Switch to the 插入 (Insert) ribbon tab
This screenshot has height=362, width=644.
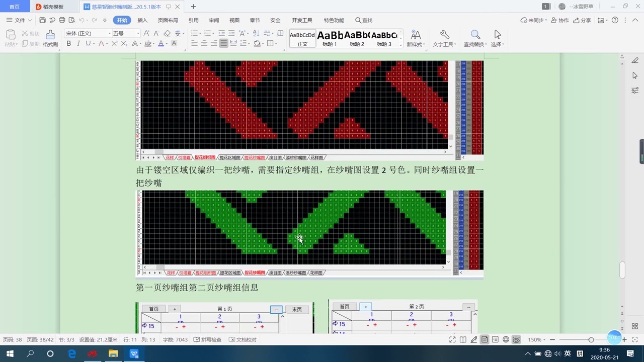[x=142, y=20]
